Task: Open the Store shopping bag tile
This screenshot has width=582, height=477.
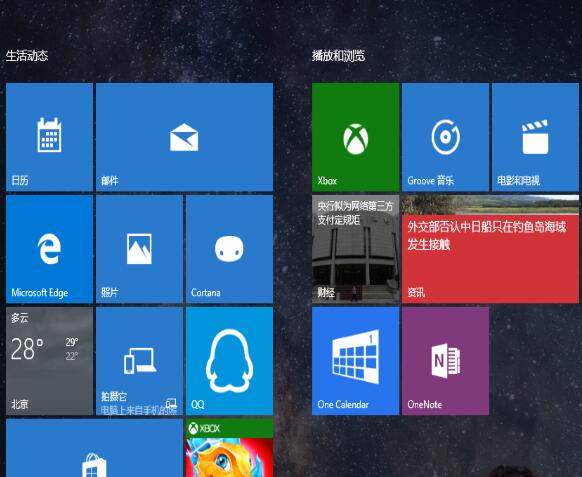Action: (94, 448)
